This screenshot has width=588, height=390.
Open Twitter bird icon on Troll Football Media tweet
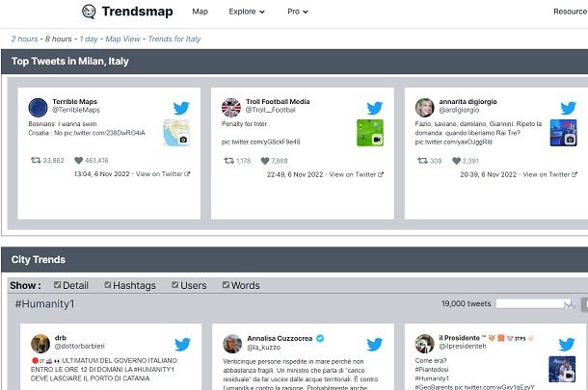pos(375,108)
